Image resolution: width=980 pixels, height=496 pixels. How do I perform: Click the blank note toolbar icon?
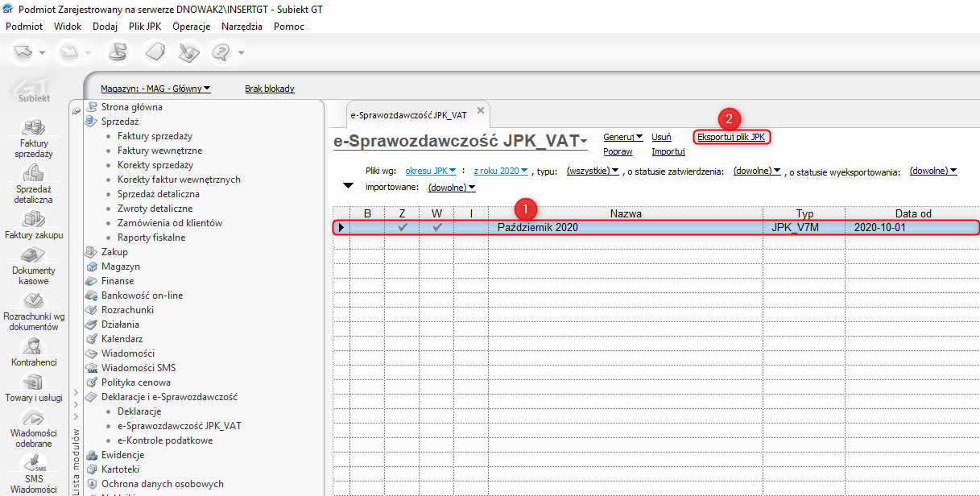(x=155, y=53)
